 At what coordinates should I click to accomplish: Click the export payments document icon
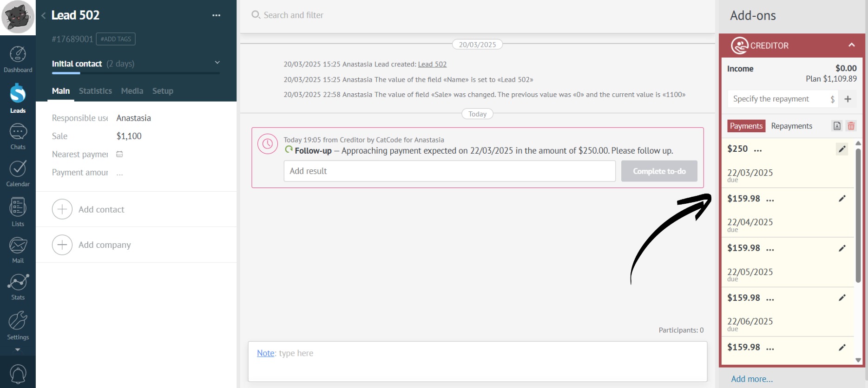[836, 126]
